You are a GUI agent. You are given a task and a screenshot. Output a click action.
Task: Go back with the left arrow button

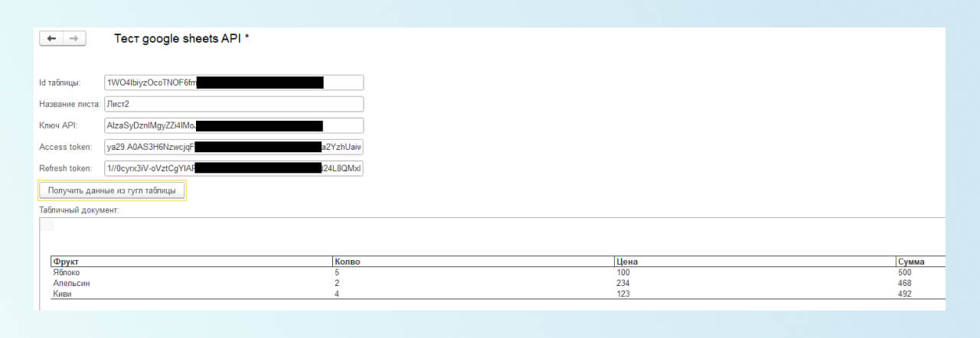pyautogui.click(x=51, y=38)
